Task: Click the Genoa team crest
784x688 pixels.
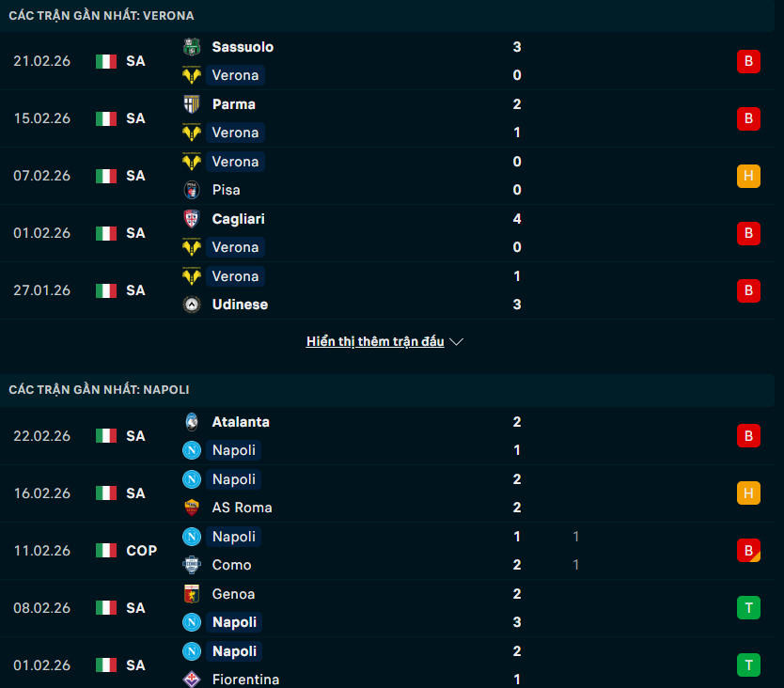Action: point(192,594)
